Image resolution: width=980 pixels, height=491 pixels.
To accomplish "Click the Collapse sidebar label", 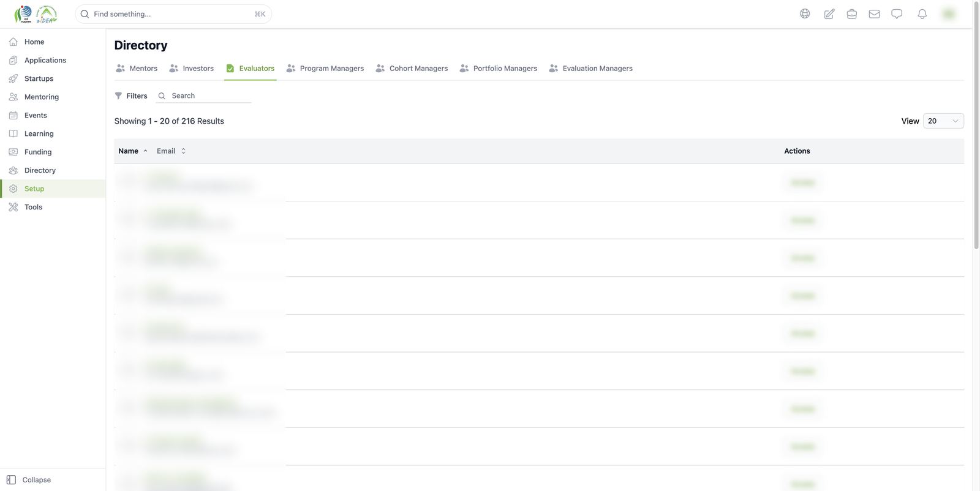I will pos(37,480).
